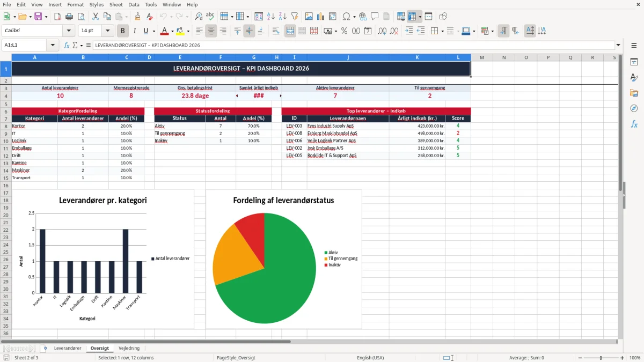Sort ascending A to Z
This screenshot has width=644, height=362.
[x=270, y=17]
